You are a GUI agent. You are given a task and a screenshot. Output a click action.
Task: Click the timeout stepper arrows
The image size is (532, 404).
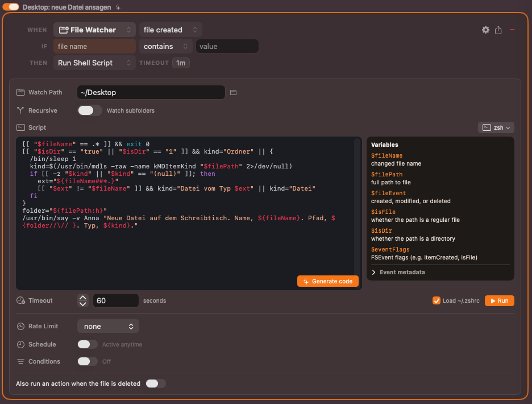[83, 300]
